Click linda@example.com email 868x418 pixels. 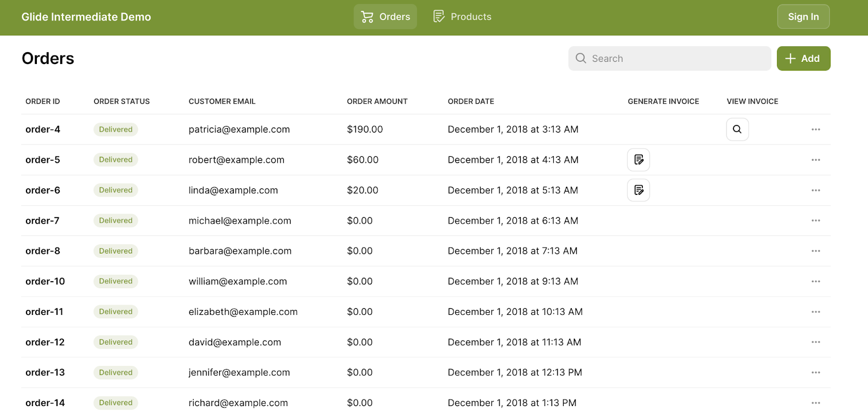pyautogui.click(x=233, y=190)
